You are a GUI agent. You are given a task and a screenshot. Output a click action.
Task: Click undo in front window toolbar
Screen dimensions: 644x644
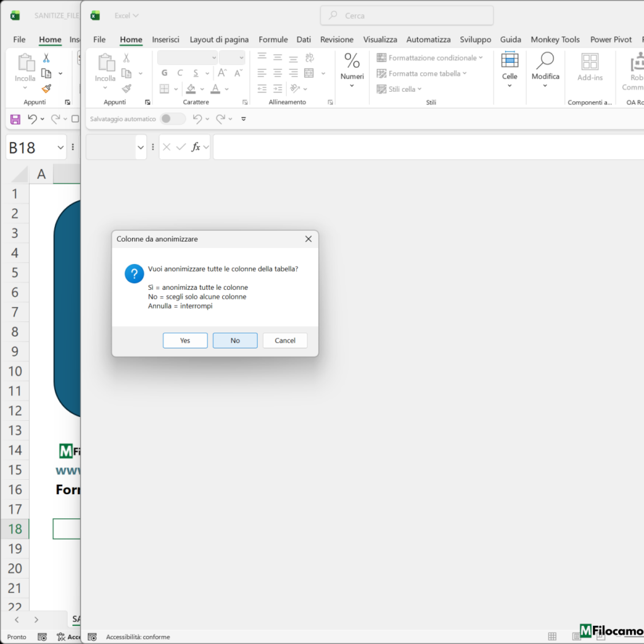[197, 119]
